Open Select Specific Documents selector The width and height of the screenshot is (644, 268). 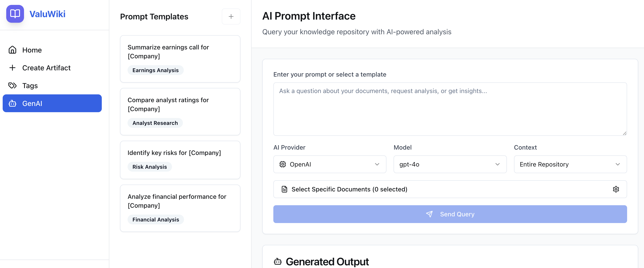coord(450,189)
